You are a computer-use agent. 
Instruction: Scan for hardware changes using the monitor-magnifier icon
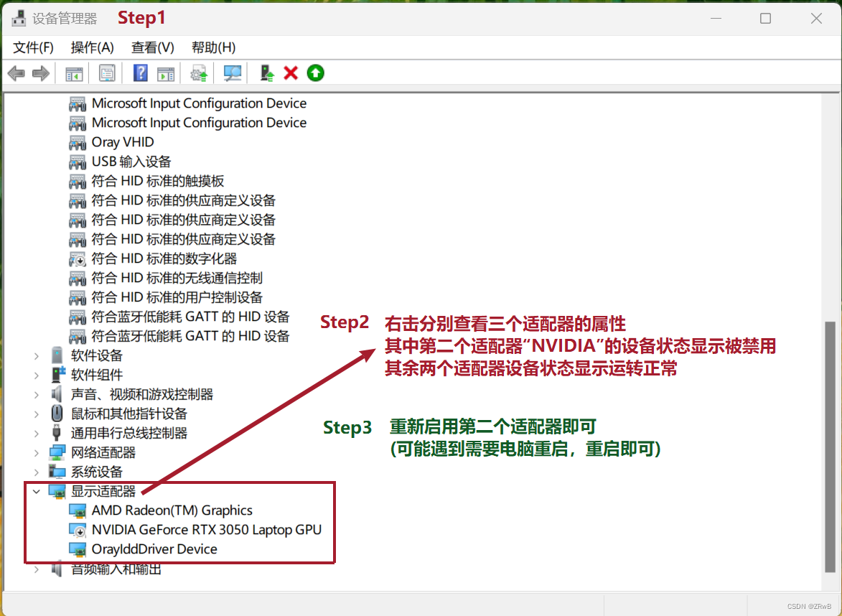(232, 73)
